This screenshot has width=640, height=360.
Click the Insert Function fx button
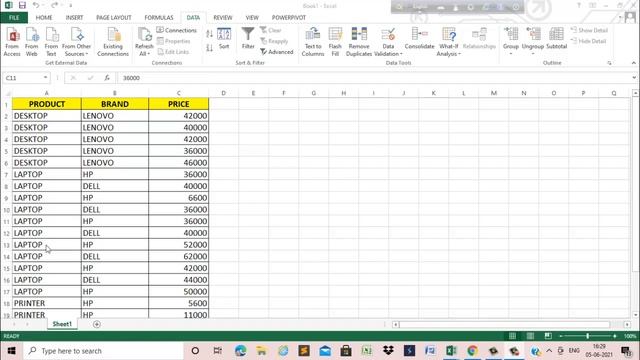(x=107, y=78)
